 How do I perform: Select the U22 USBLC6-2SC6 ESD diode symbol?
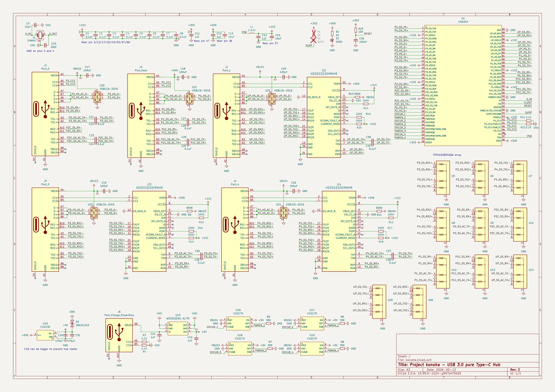tap(272, 99)
